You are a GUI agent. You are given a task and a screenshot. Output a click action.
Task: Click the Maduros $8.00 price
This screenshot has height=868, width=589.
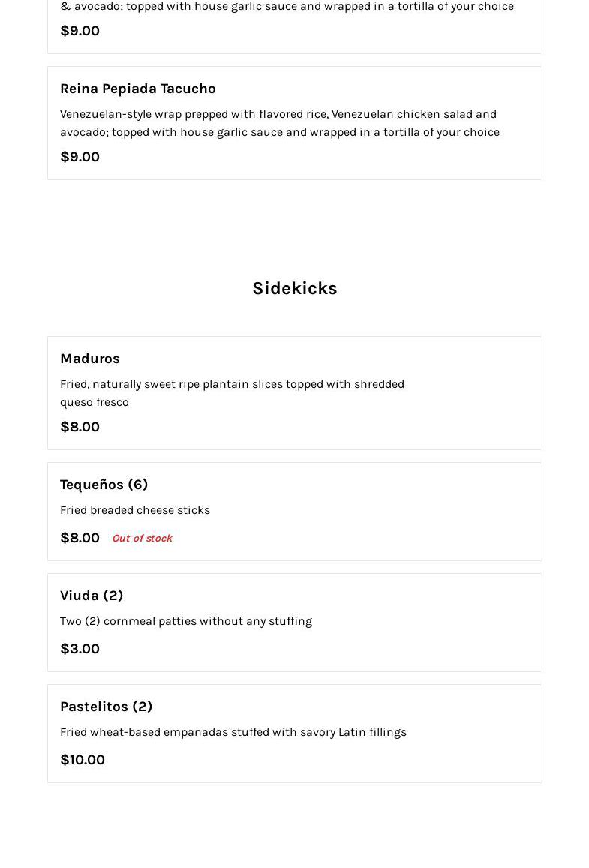pyautogui.click(x=80, y=427)
